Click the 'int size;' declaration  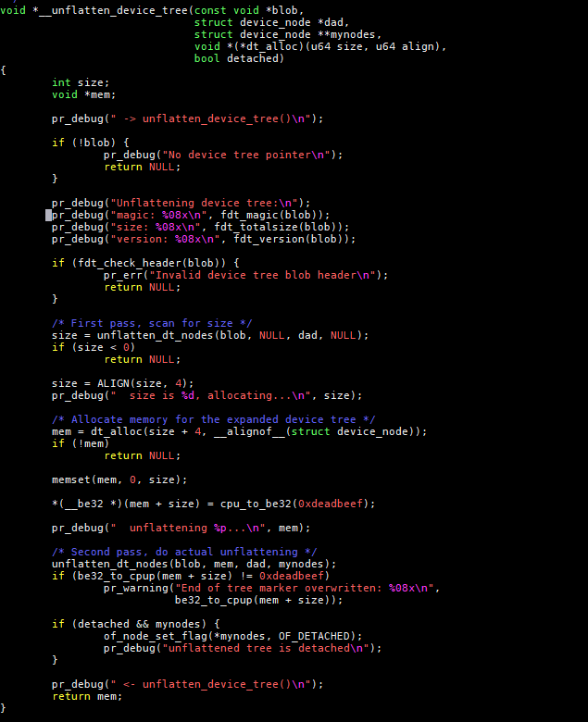tap(81, 82)
